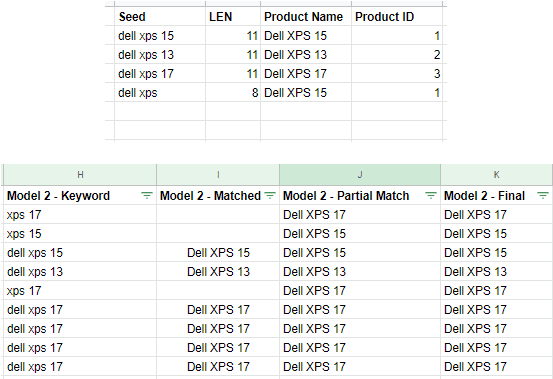
Task: Open filter icon for Model 2 - Partial Match
Action: 431,195
